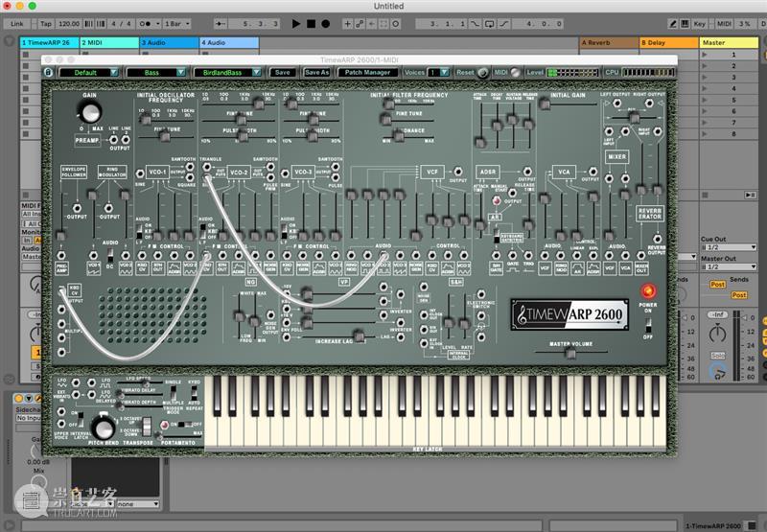Open the Voices count dropdown

[438, 72]
